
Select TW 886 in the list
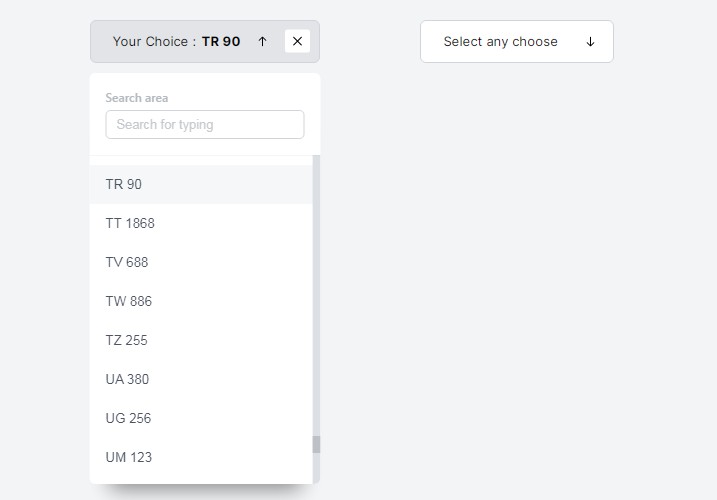(129, 301)
